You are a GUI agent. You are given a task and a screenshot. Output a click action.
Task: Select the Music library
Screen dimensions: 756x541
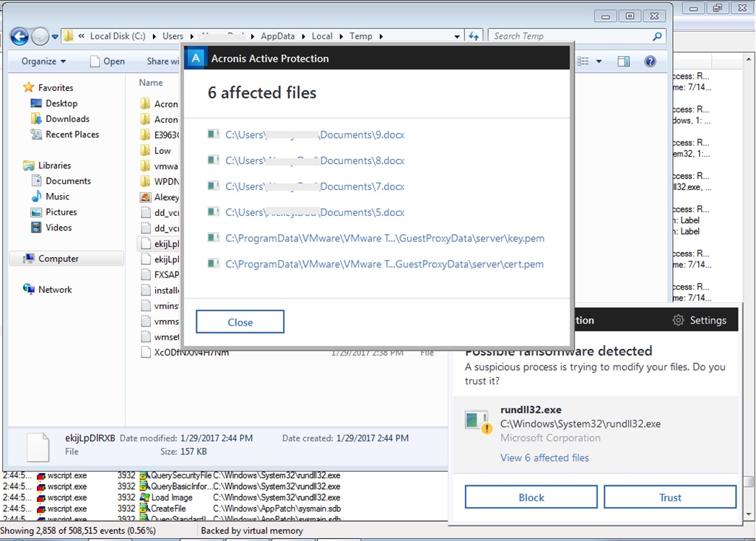pyautogui.click(x=57, y=196)
